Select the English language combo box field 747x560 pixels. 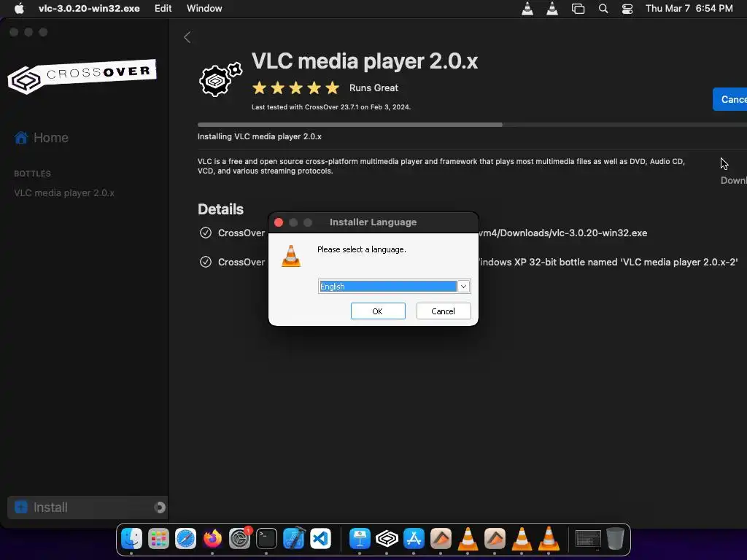coord(394,286)
